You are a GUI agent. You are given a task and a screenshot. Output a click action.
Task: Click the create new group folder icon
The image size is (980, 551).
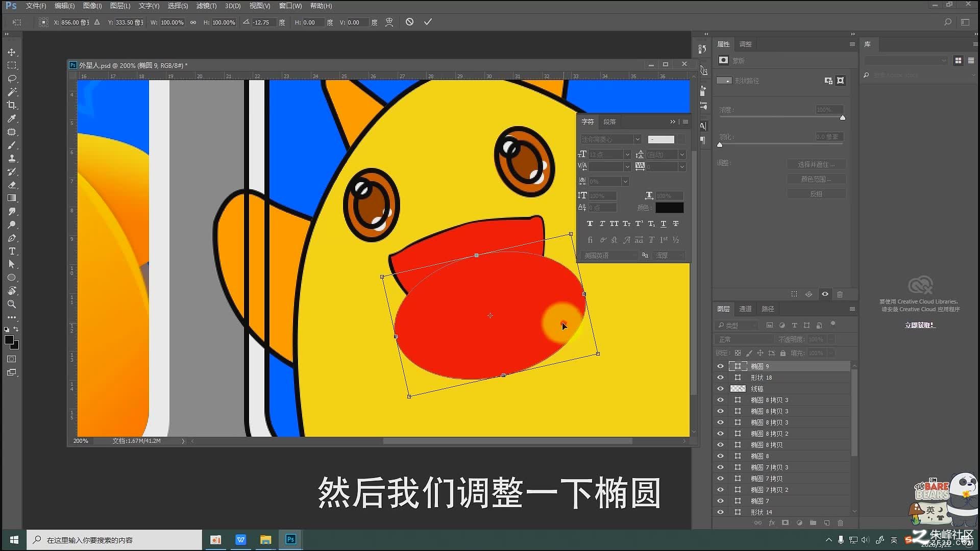pos(813,523)
